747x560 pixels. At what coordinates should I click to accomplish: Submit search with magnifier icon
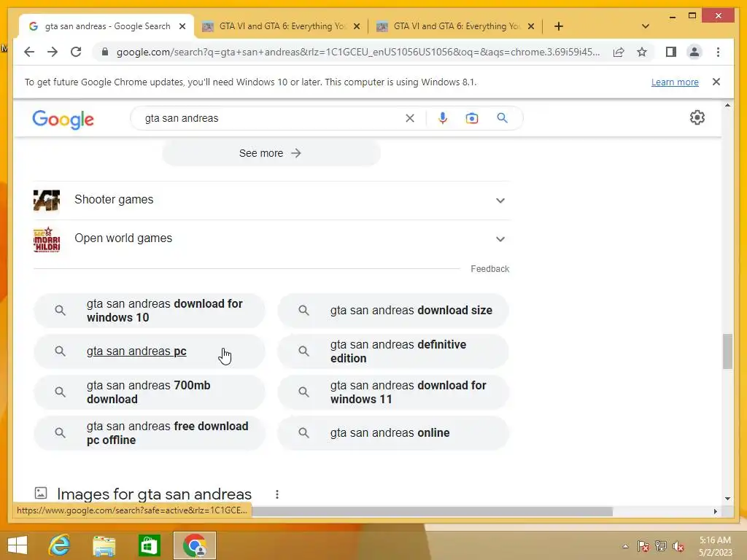point(502,118)
